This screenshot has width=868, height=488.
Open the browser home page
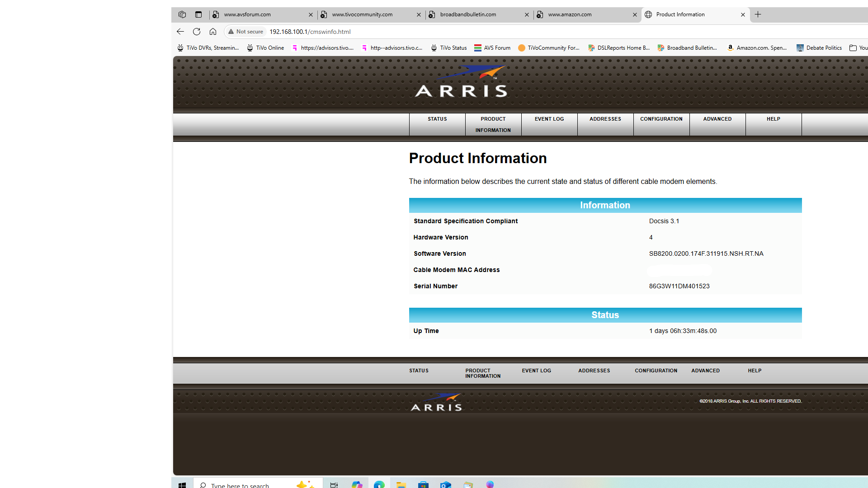point(213,32)
